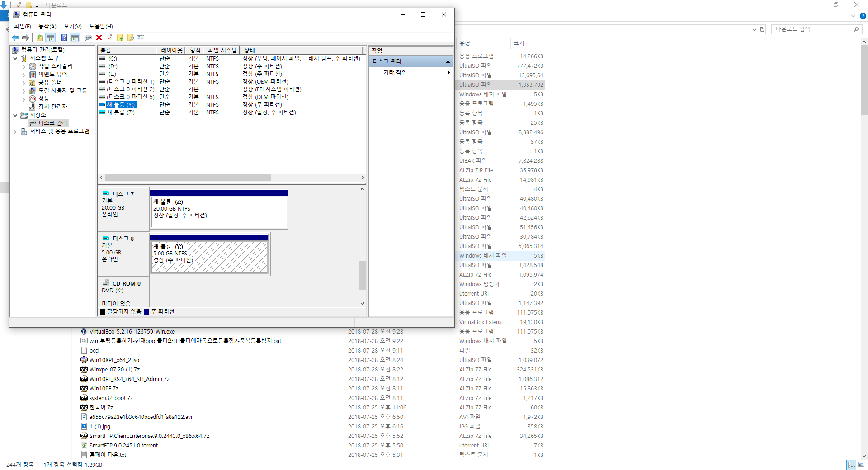This screenshot has height=470, width=868.
Task: Select 디스크 관리 under 저장소
Action: 52,123
